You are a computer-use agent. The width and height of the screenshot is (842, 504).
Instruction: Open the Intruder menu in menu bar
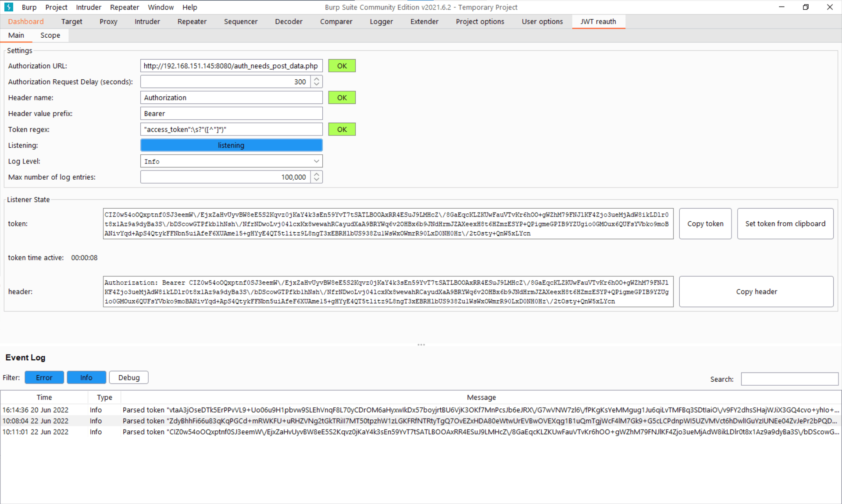[x=88, y=7]
